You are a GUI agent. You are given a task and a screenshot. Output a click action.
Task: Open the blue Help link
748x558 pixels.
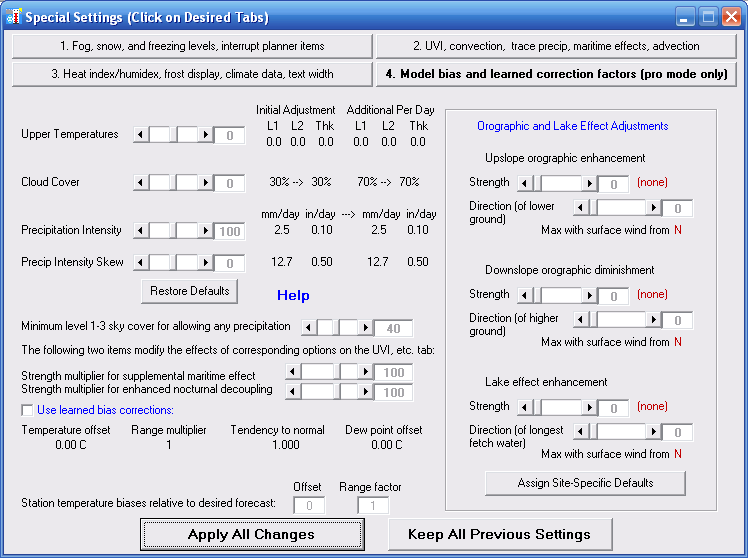(293, 296)
